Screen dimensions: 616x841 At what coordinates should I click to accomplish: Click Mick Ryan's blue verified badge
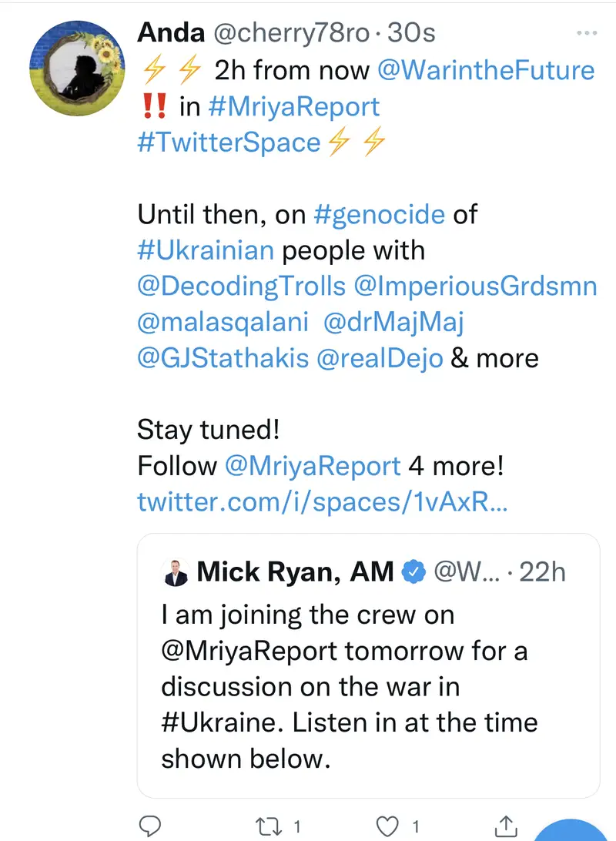pos(414,571)
